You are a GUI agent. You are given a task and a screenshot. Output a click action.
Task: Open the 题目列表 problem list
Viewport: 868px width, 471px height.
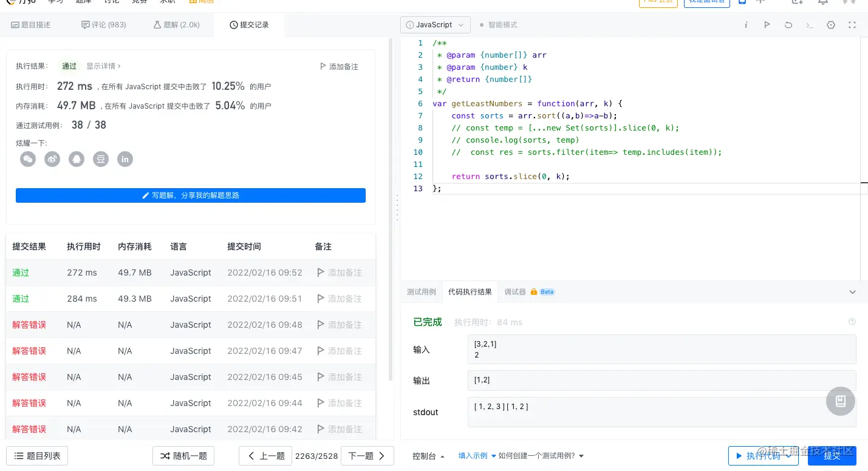(x=37, y=456)
